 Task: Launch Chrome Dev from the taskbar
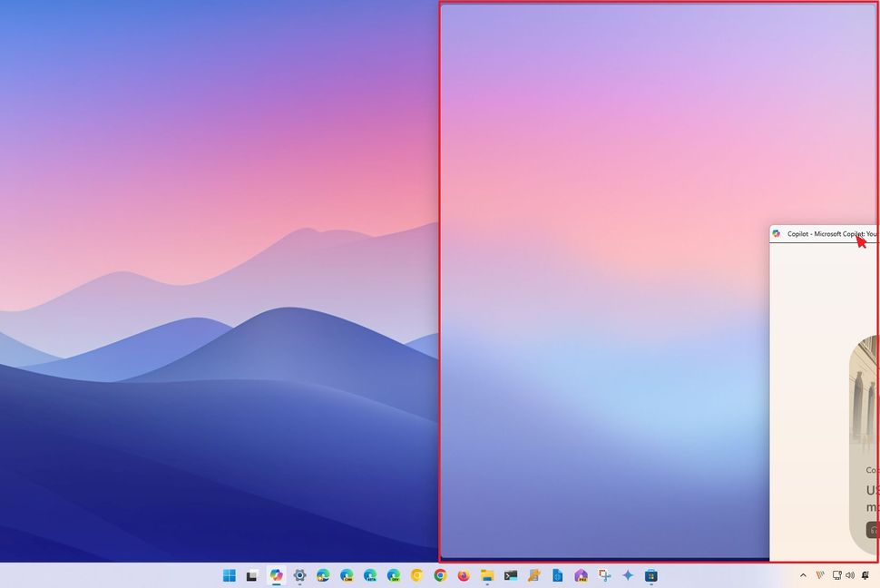pos(393,574)
